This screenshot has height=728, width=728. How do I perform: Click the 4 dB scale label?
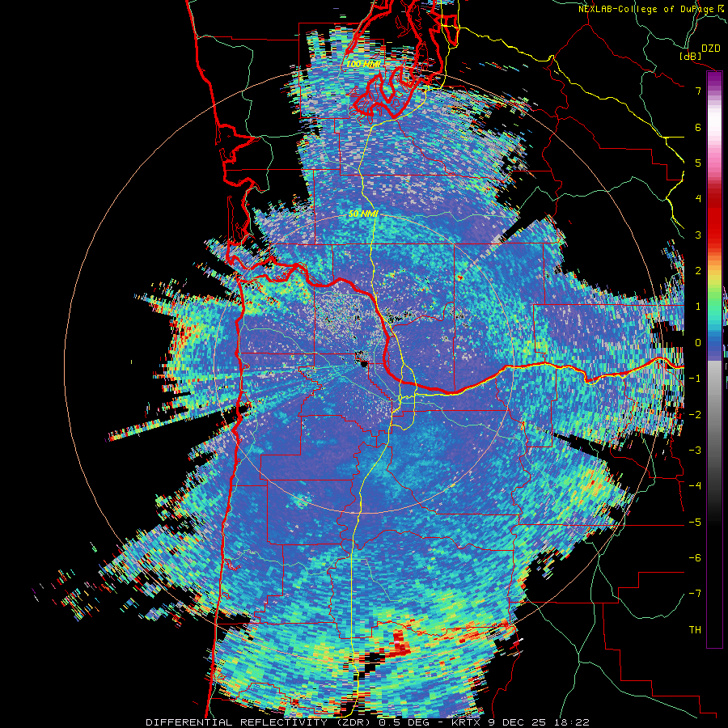pyautogui.click(x=698, y=199)
